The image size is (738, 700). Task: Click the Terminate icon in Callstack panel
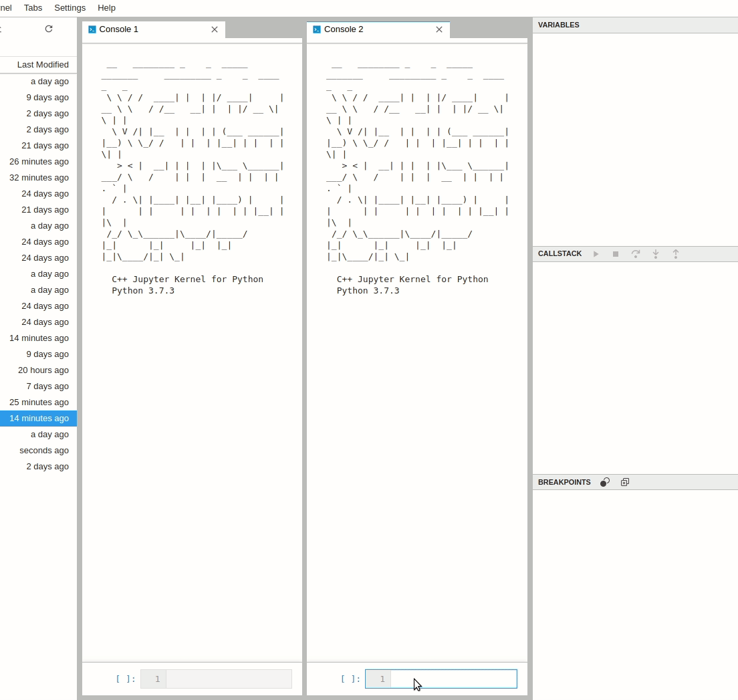[616, 254]
